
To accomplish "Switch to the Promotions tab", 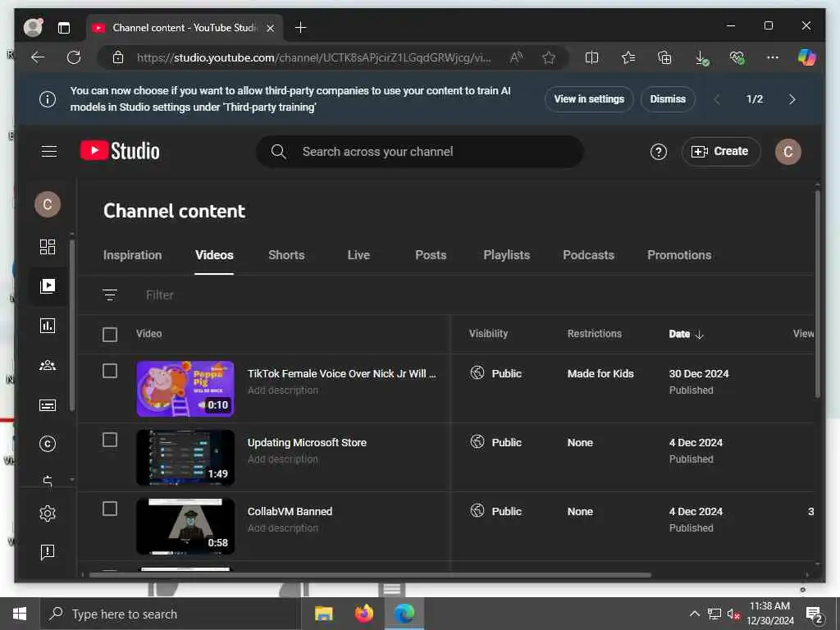I will (679, 255).
